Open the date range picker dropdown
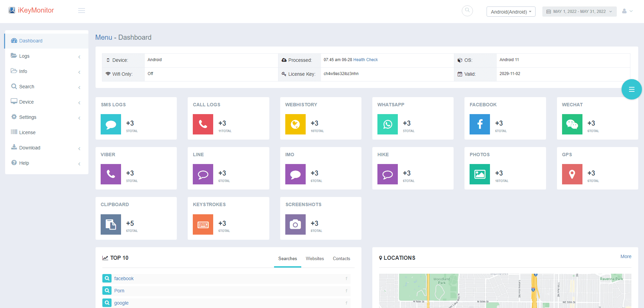Viewport: 644px width, 308px height. pyautogui.click(x=579, y=12)
